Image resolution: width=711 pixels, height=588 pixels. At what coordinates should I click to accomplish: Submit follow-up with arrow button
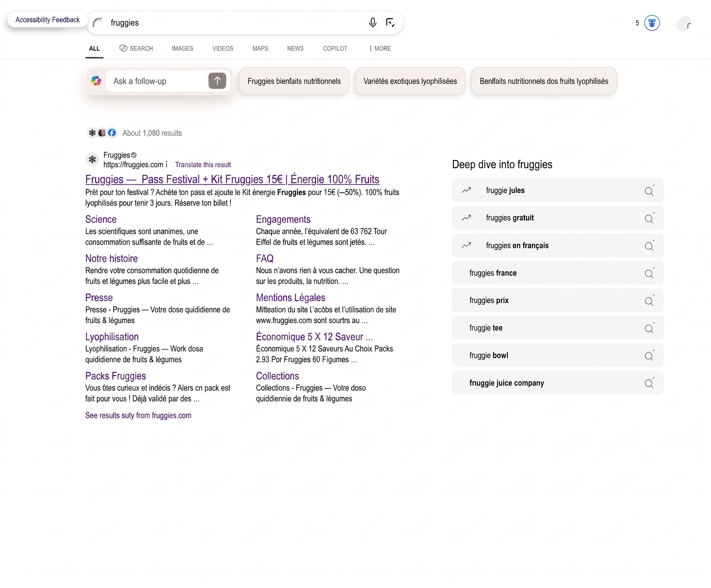tap(217, 81)
